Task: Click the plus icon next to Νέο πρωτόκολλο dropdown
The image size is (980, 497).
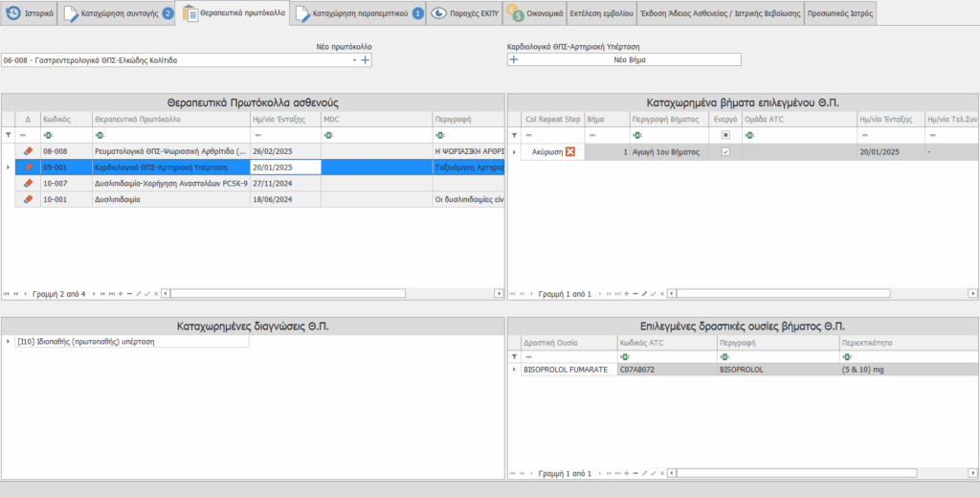Action: pos(365,60)
